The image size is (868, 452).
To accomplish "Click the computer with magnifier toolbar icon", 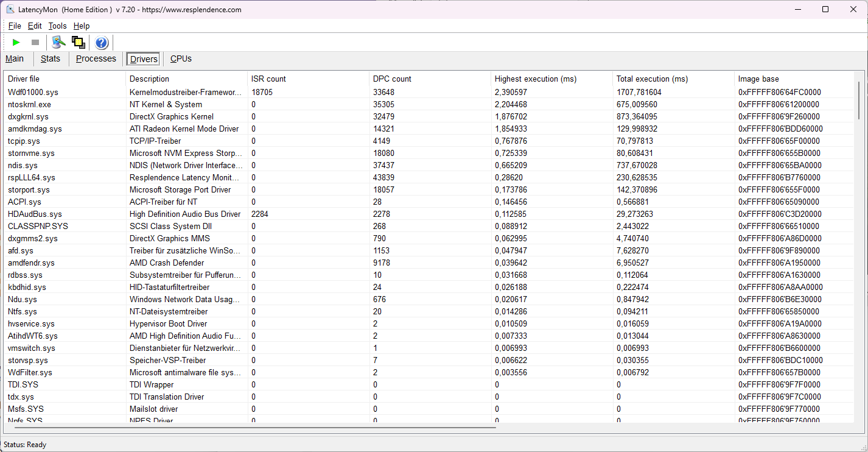I will click(58, 42).
